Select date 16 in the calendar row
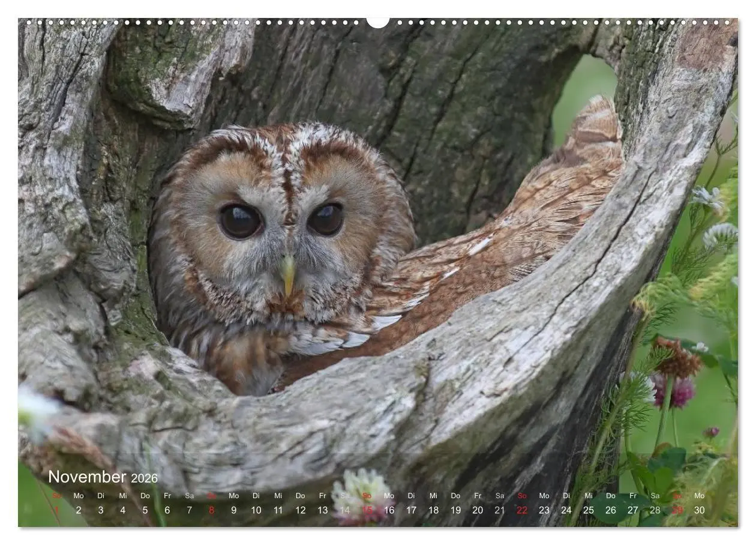This screenshot has width=756, height=545. (389, 510)
